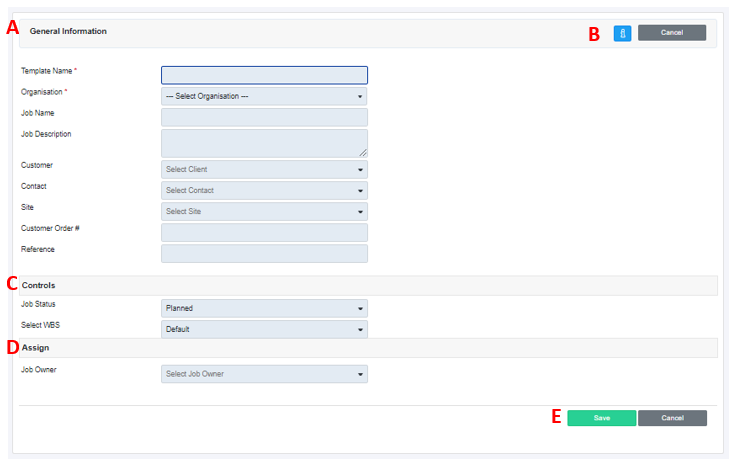Click the bottom Cancel button next to Save

pyautogui.click(x=672, y=418)
